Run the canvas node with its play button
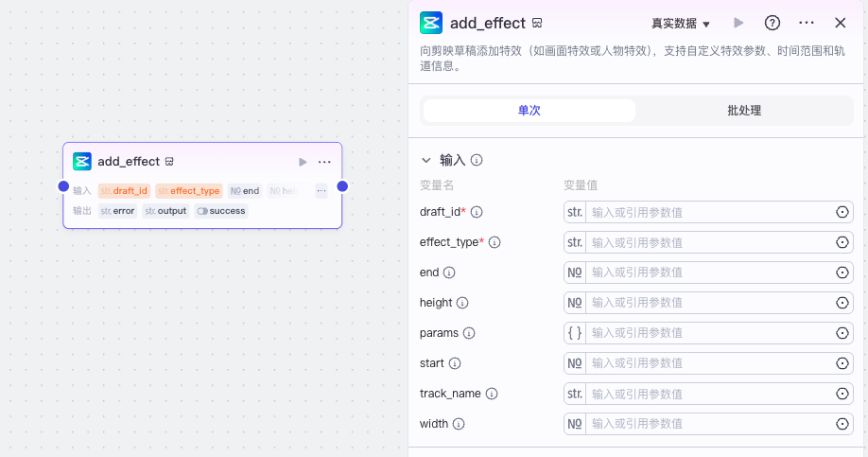This screenshot has width=868, height=457. (303, 163)
